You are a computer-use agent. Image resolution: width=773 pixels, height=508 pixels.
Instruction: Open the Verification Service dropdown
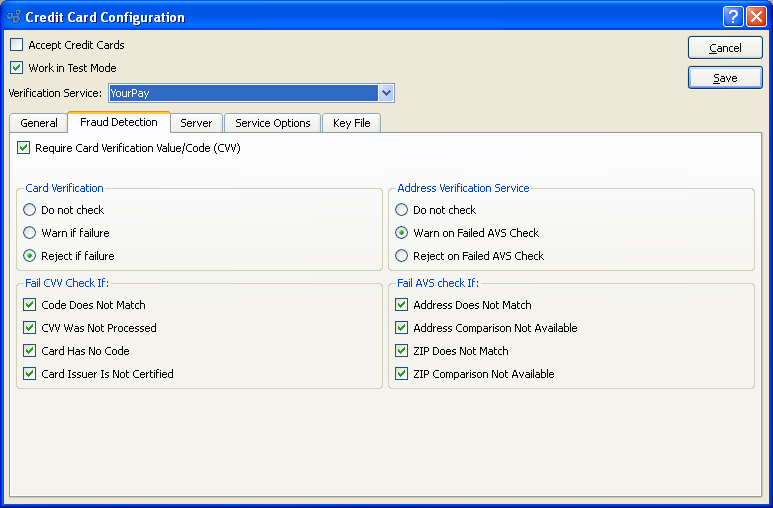point(386,93)
